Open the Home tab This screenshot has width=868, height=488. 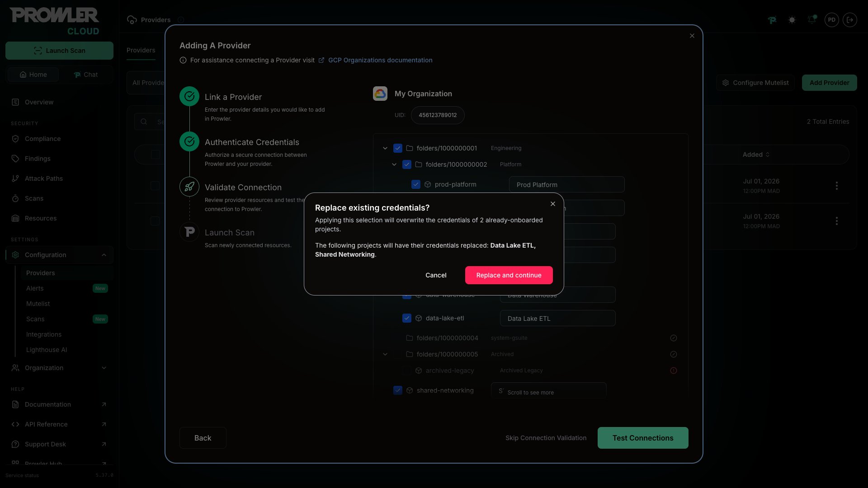[x=33, y=75]
